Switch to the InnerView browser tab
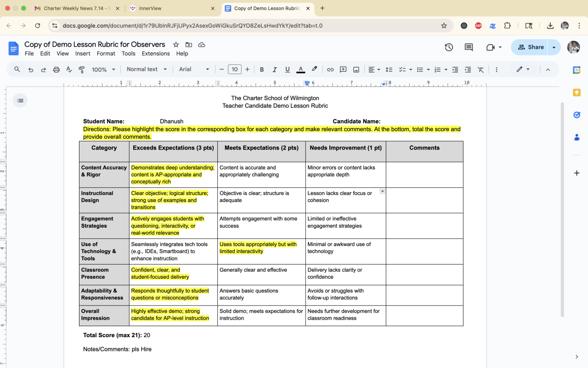This screenshot has height=368, width=588. 170,8
